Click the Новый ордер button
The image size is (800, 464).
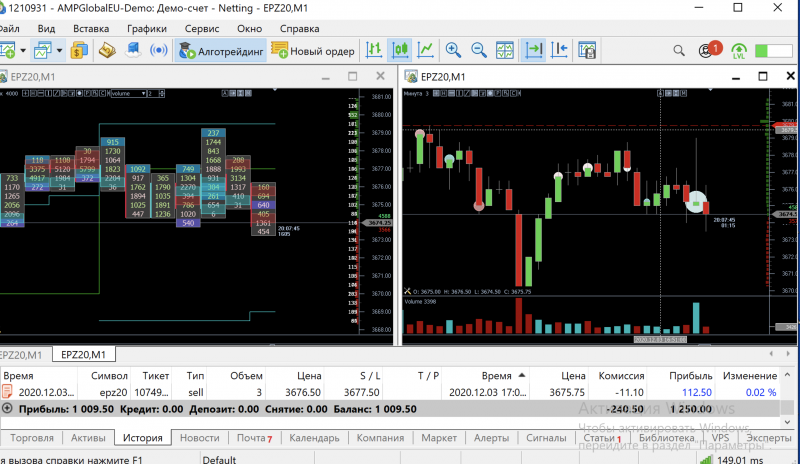pos(313,51)
